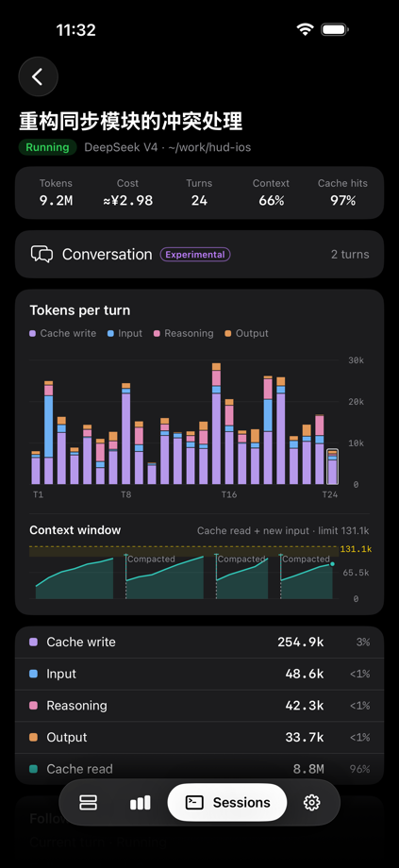Tap the Wi-Fi status icon

[305, 30]
